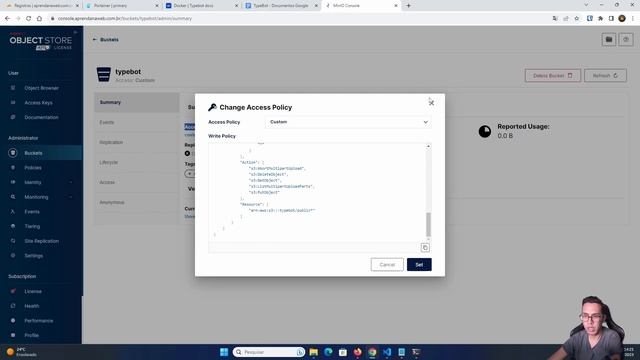The width and height of the screenshot is (640, 360).
Task: Open Settings in sidebar
Action: (33, 256)
